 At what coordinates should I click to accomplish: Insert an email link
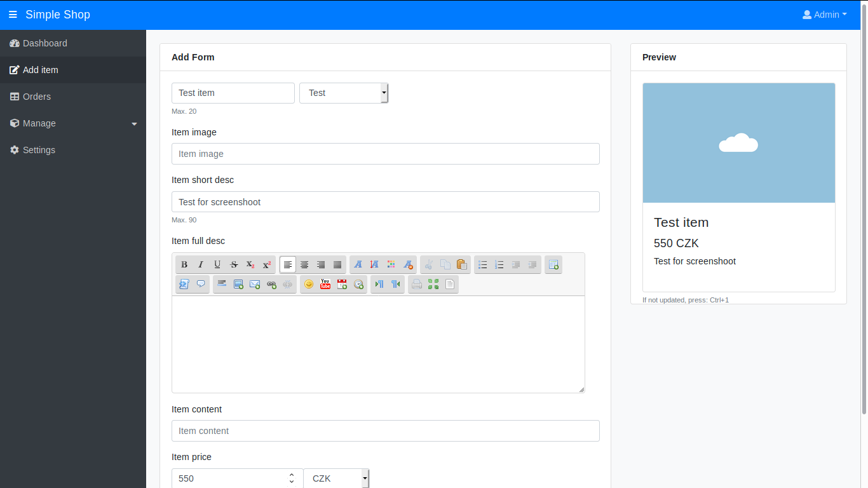click(255, 284)
